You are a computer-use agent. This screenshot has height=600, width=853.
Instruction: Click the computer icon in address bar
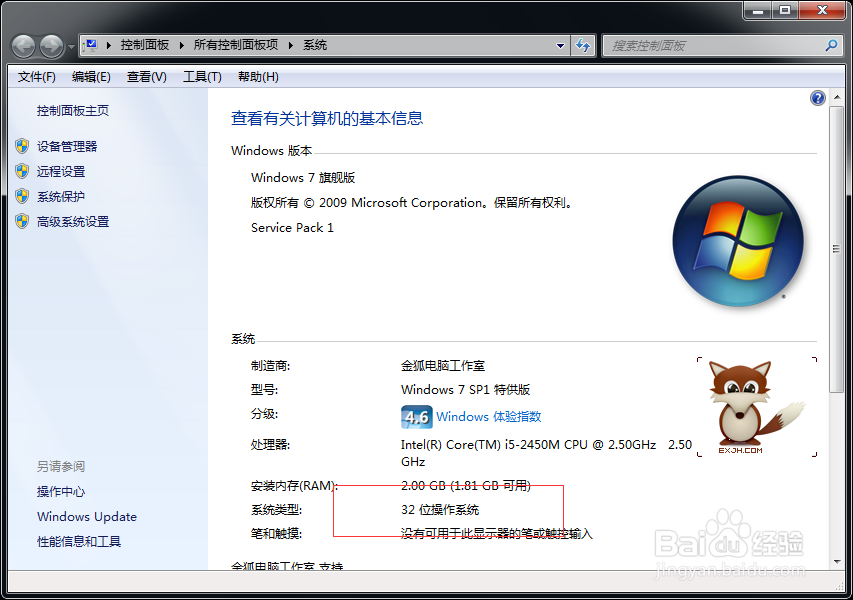click(x=91, y=45)
